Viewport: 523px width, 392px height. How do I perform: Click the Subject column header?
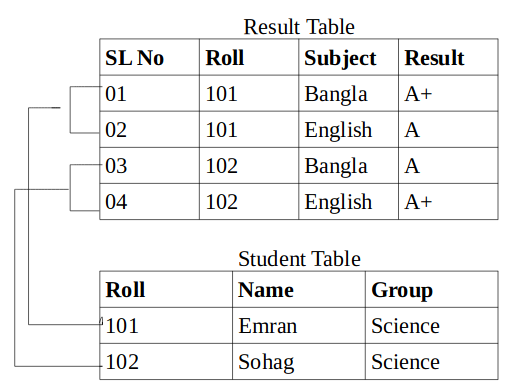[x=349, y=57]
